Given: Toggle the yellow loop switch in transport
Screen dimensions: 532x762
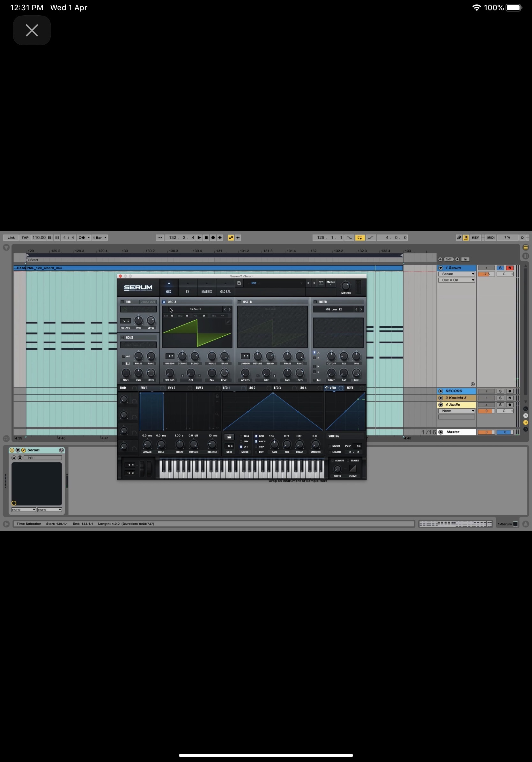Looking at the screenshot, I should (359, 238).
